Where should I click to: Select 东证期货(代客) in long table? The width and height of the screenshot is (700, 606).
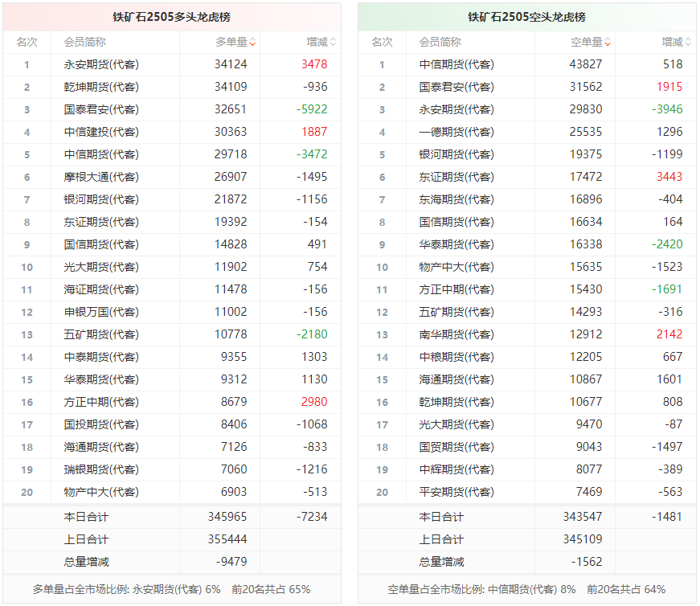[101, 223]
